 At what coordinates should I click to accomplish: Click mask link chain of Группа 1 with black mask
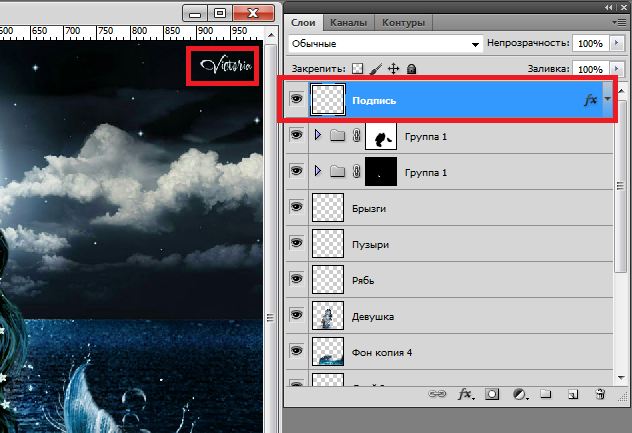click(356, 172)
